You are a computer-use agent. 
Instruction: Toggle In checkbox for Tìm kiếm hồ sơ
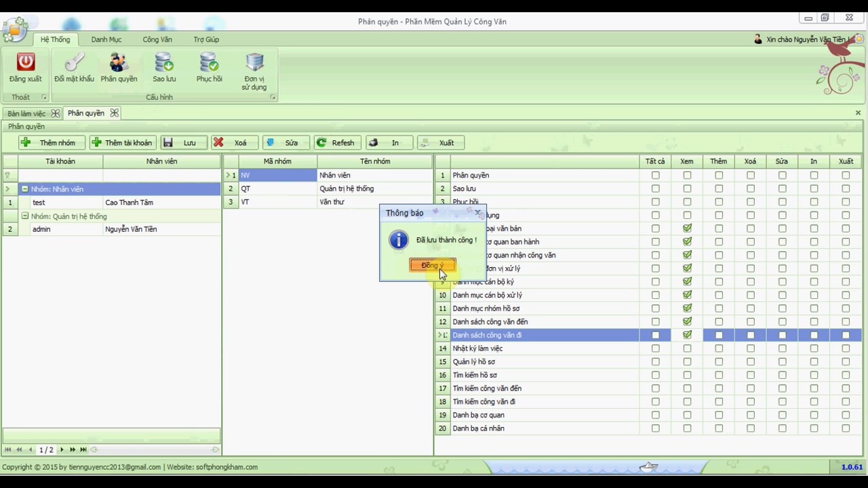coord(814,375)
